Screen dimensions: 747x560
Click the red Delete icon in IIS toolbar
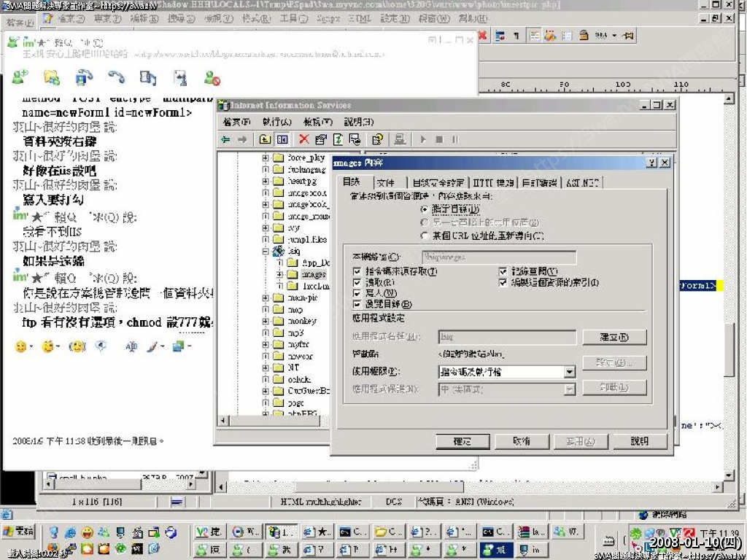click(x=303, y=139)
